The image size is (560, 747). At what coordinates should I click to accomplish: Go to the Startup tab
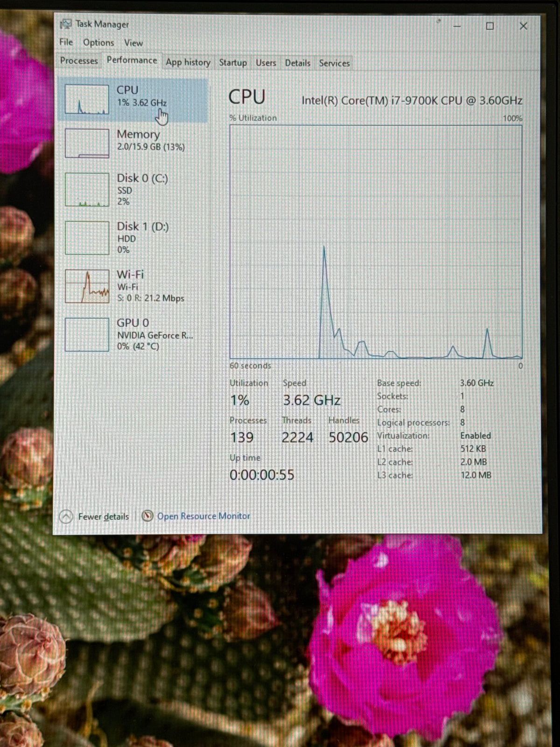coord(233,63)
